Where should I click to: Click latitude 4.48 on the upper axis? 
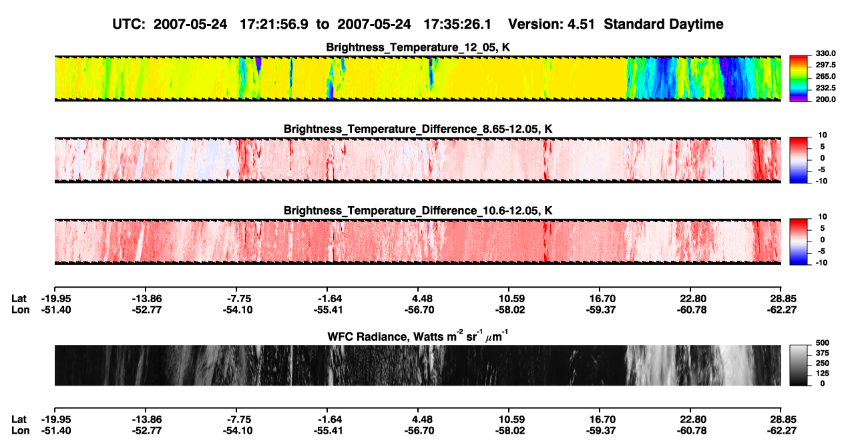418,299
